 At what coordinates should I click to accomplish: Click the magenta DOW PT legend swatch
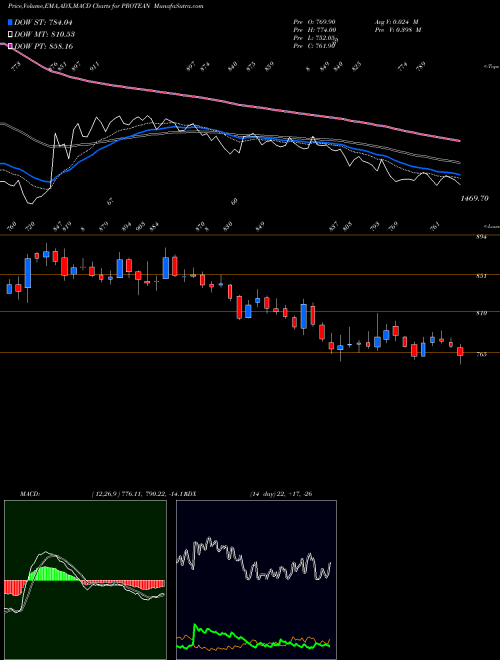click(x=10, y=46)
